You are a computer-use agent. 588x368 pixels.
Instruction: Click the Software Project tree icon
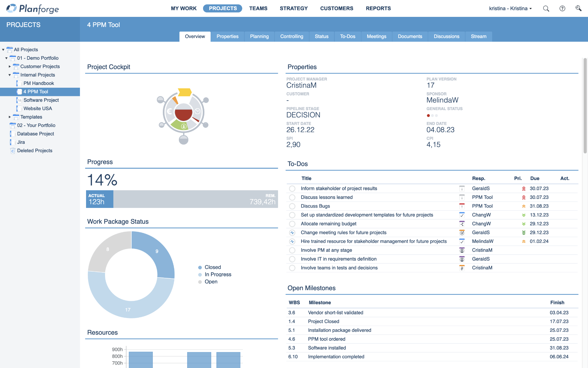[19, 100]
